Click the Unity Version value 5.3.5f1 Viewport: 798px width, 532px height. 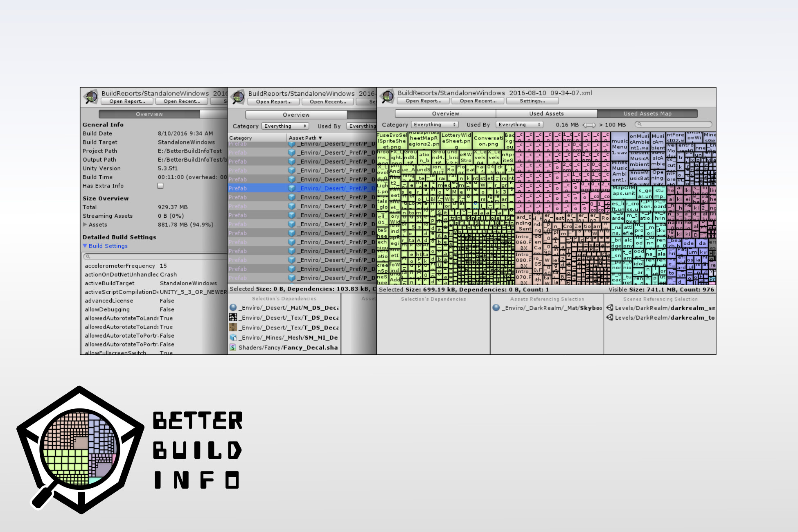pyautogui.click(x=168, y=168)
